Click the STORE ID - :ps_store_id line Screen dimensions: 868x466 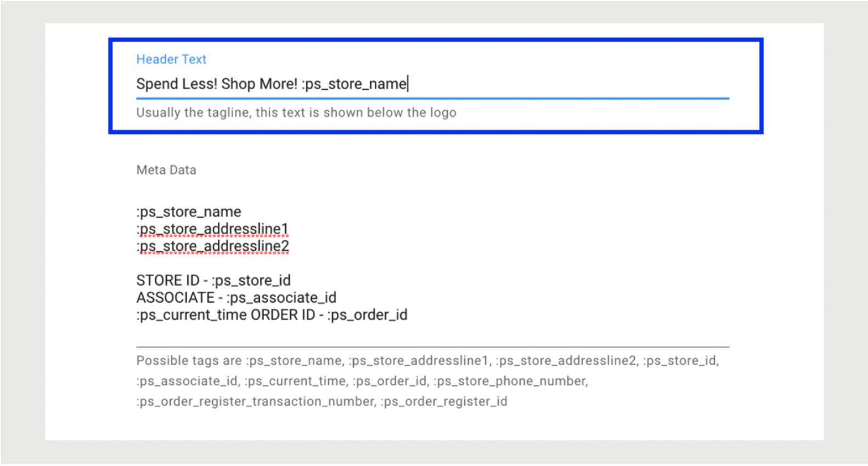point(213,280)
